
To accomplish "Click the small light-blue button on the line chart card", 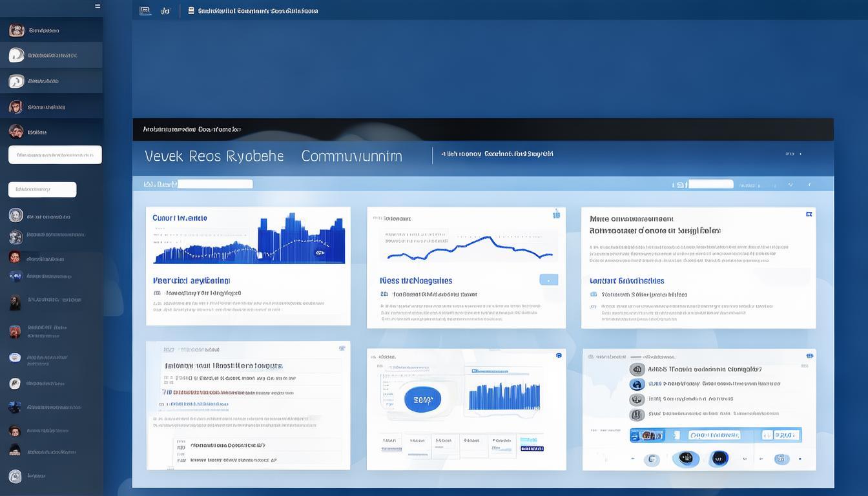I will pos(548,280).
